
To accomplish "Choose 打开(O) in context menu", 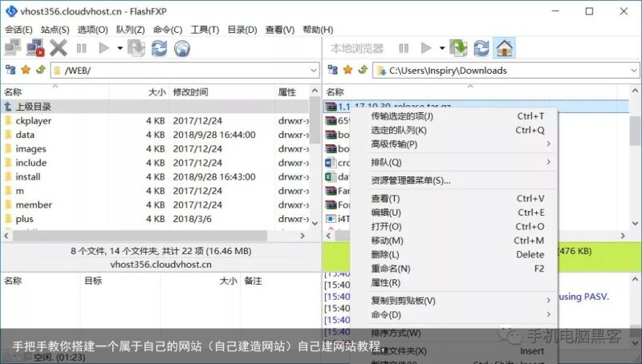I will coord(453,227).
